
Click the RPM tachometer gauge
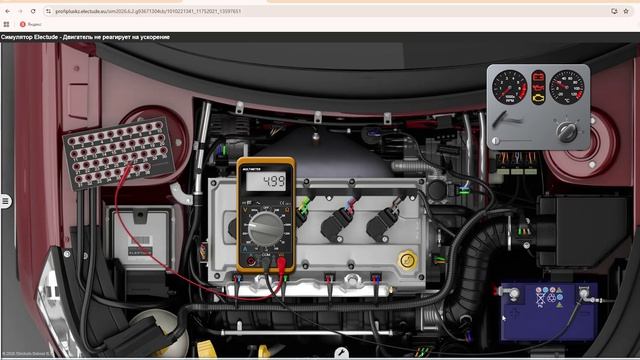pyautogui.click(x=509, y=87)
